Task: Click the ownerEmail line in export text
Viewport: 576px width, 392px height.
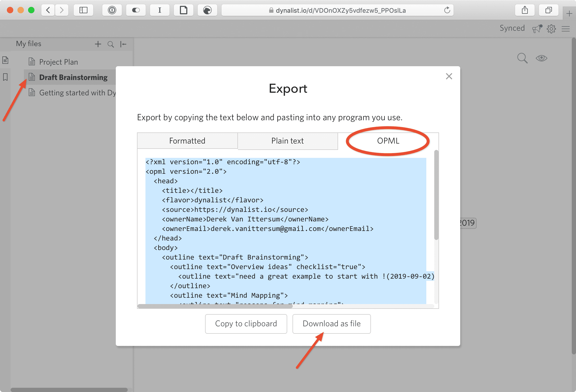Action: pyautogui.click(x=268, y=229)
